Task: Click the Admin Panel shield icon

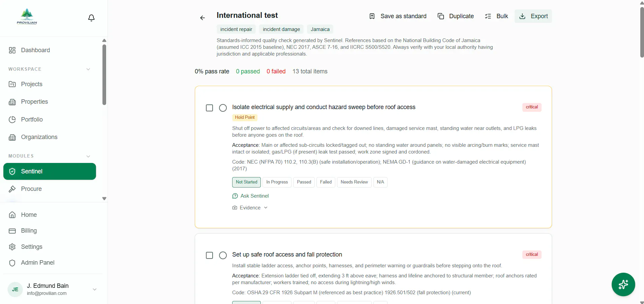Action: pyautogui.click(x=12, y=263)
